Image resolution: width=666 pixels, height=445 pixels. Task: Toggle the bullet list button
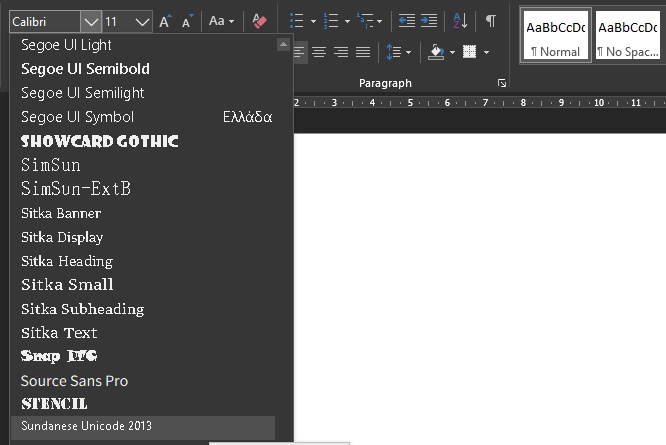(x=297, y=21)
